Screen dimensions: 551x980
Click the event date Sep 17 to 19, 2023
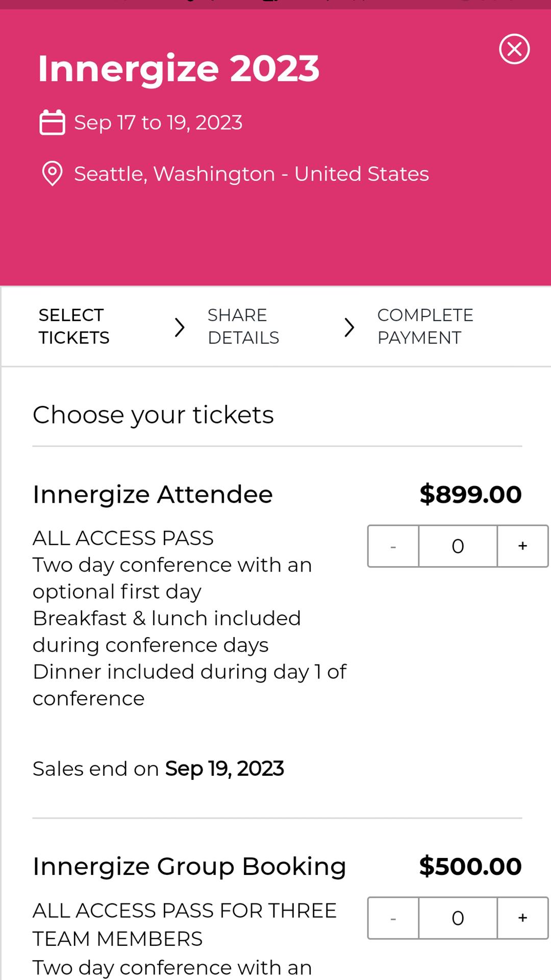click(x=158, y=122)
